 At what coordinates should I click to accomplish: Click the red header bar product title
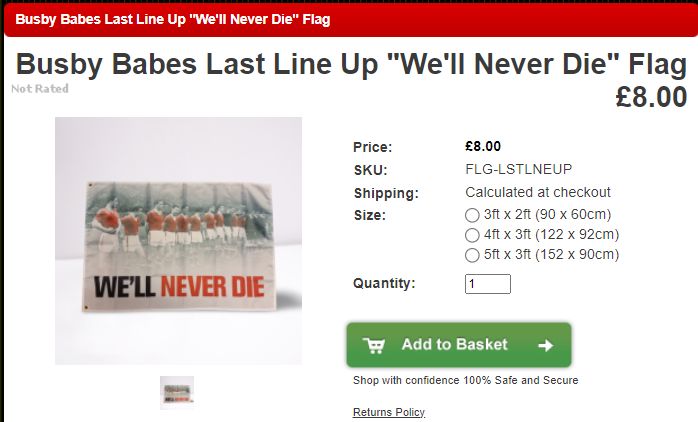(173, 20)
